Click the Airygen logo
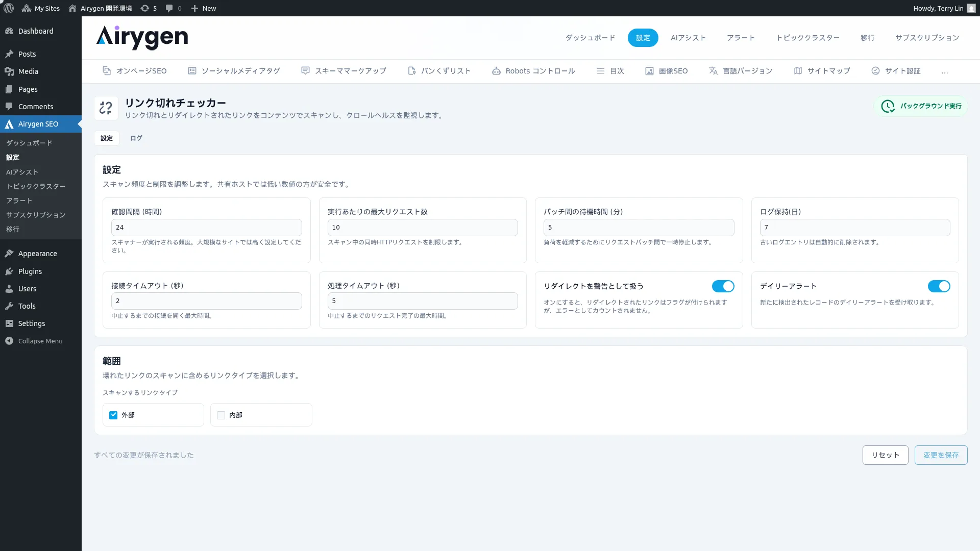Screen dimensions: 980x551 142,37
